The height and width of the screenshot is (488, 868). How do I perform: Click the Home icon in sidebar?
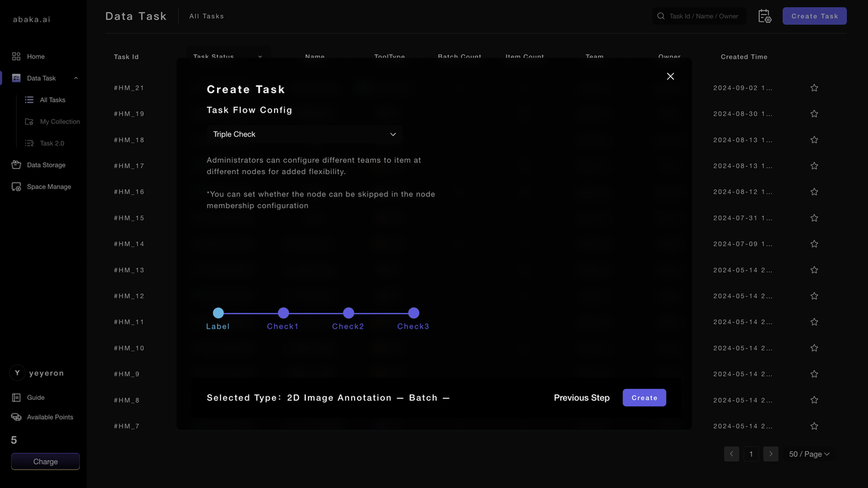coord(16,56)
